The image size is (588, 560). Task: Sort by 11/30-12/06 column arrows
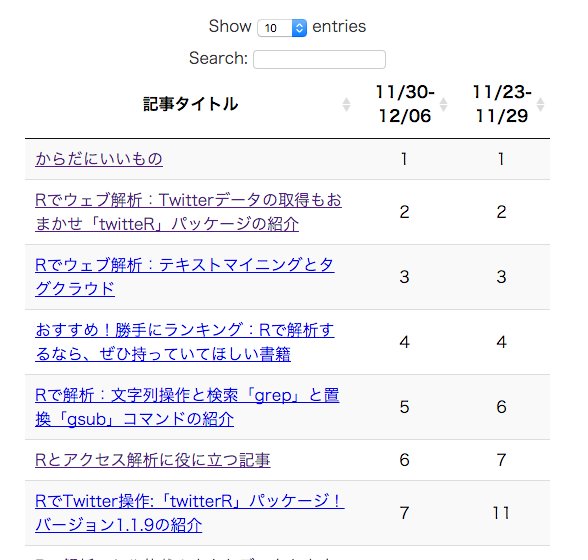coord(443,105)
